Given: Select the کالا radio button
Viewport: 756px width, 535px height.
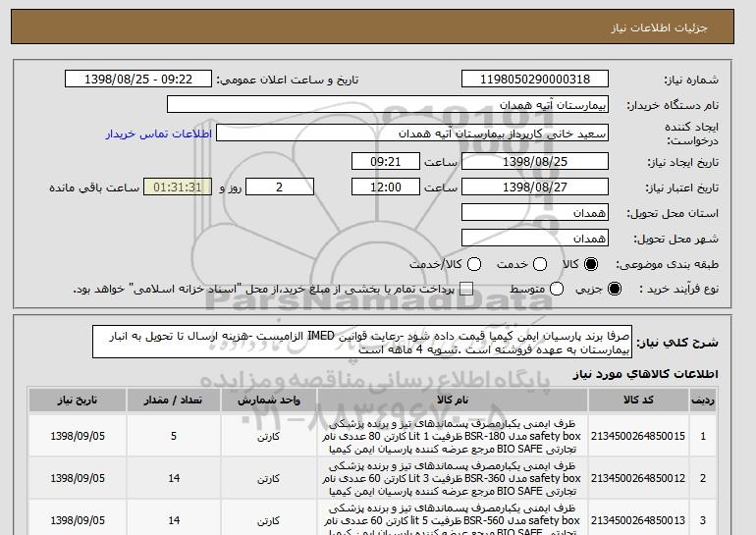Looking at the screenshot, I should [x=591, y=264].
